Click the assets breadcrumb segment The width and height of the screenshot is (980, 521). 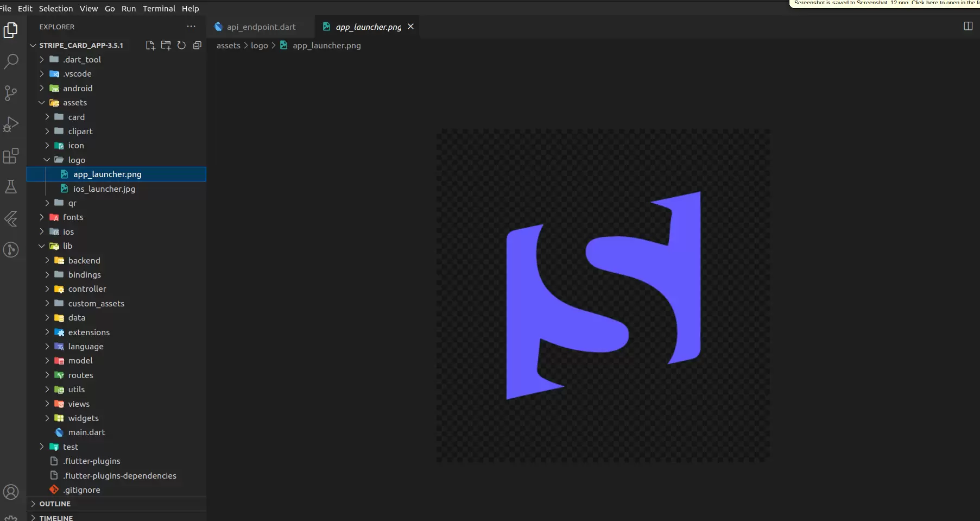[228, 46]
